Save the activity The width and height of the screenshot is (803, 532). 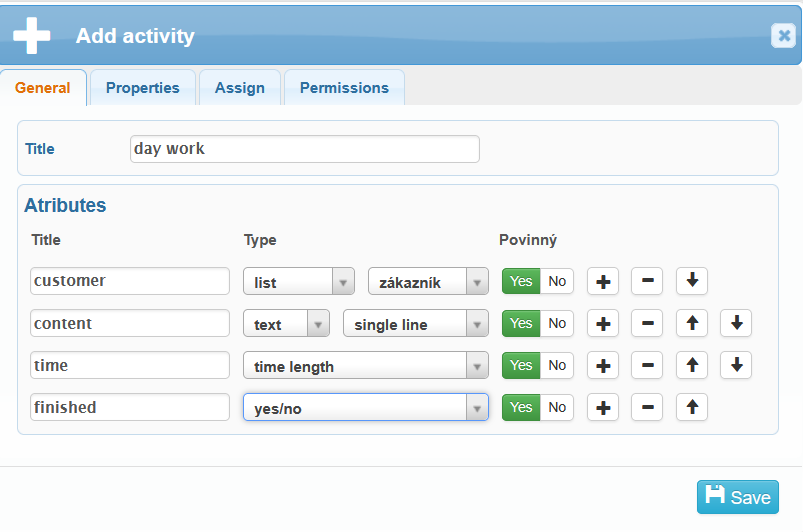tap(737, 497)
